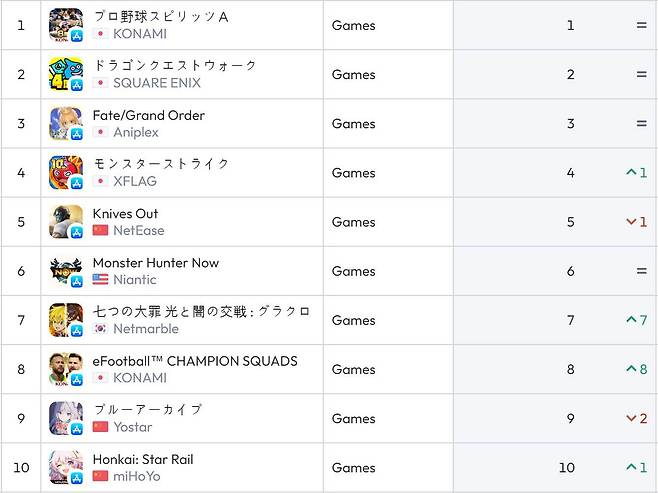This screenshot has width=658, height=493.
Task: Select the SQUARE ENIX publisher name
Action: point(156,83)
